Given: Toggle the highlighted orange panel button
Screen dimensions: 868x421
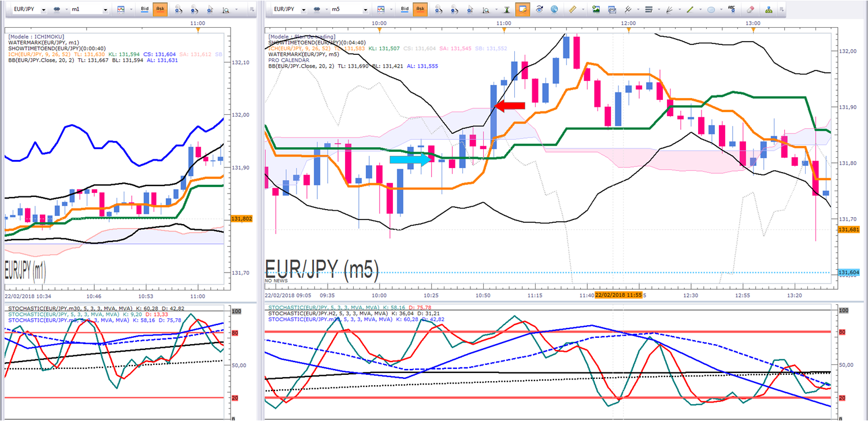Looking at the screenshot, I should pos(522,10).
